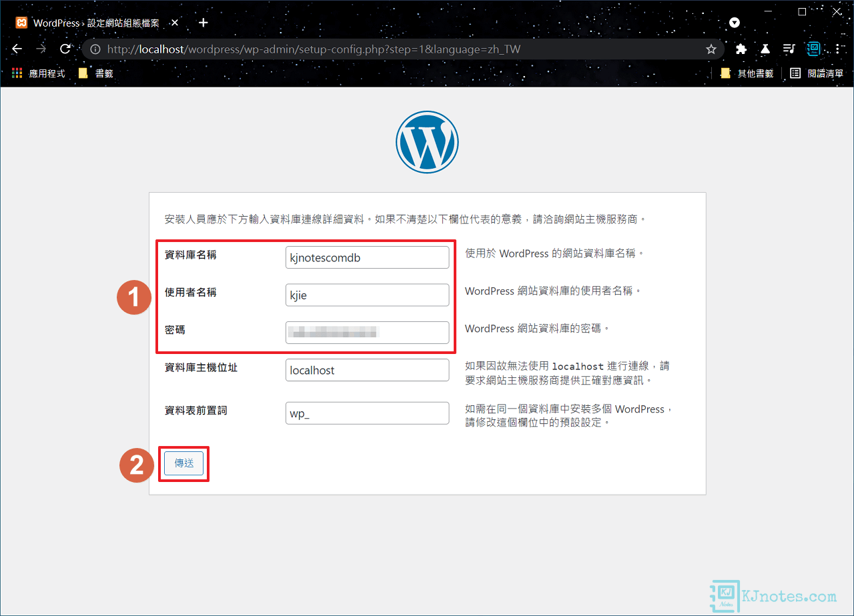Click the 密碼 input field
This screenshot has height=616, width=854.
pyautogui.click(x=367, y=332)
